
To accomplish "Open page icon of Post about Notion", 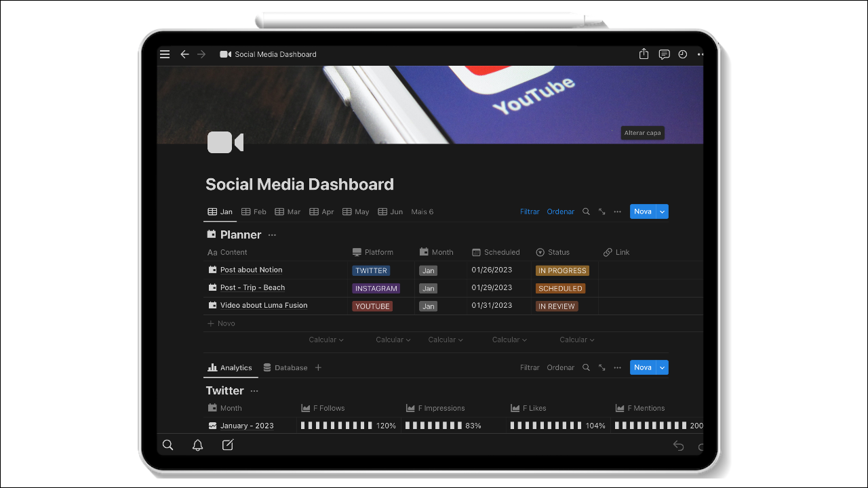I will tap(212, 270).
